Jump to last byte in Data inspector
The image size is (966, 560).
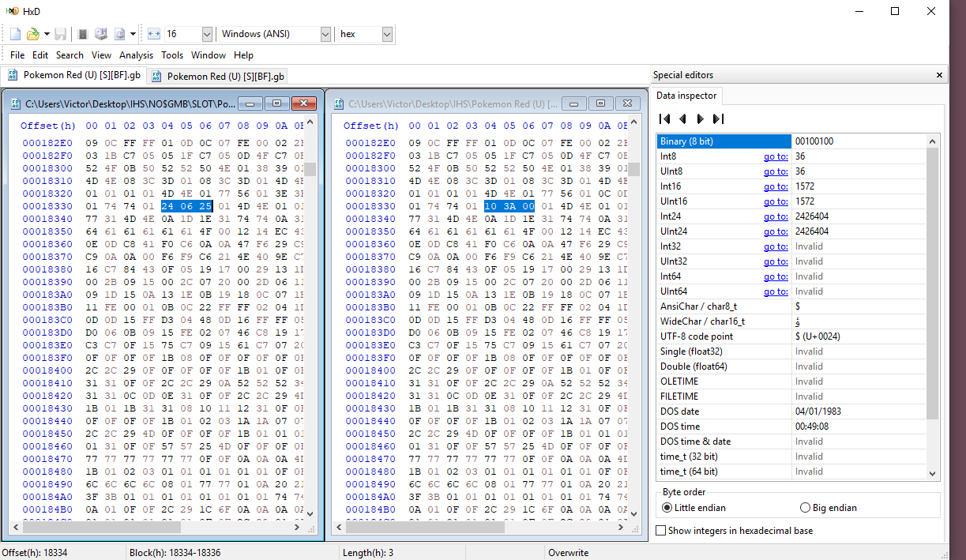718,118
